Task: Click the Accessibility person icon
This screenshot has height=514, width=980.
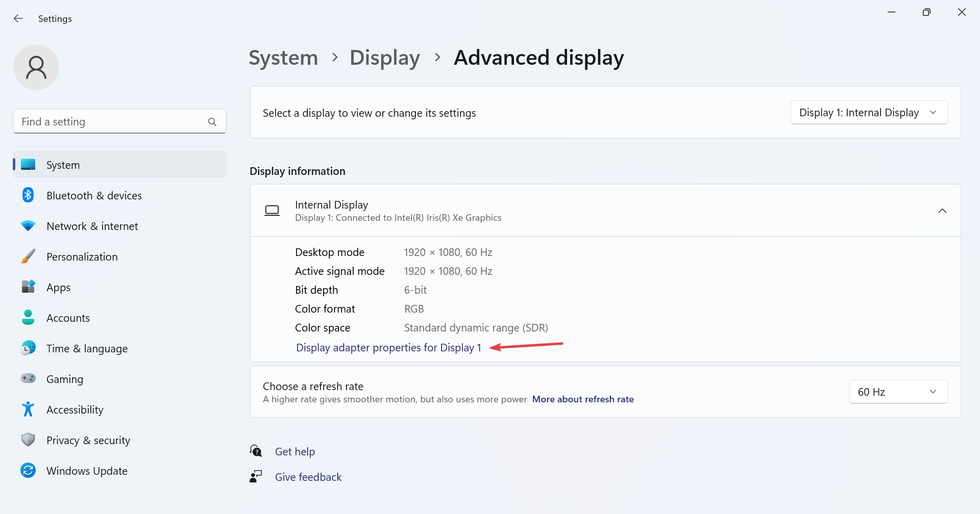Action: point(28,409)
